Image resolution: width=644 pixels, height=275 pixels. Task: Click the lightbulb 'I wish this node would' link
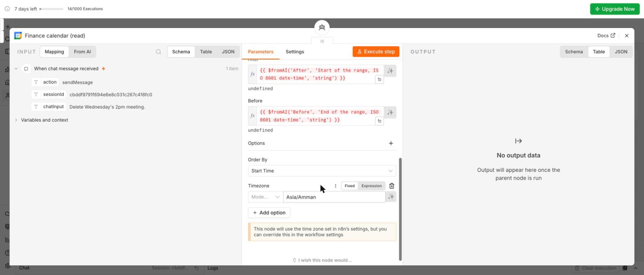coord(322,260)
